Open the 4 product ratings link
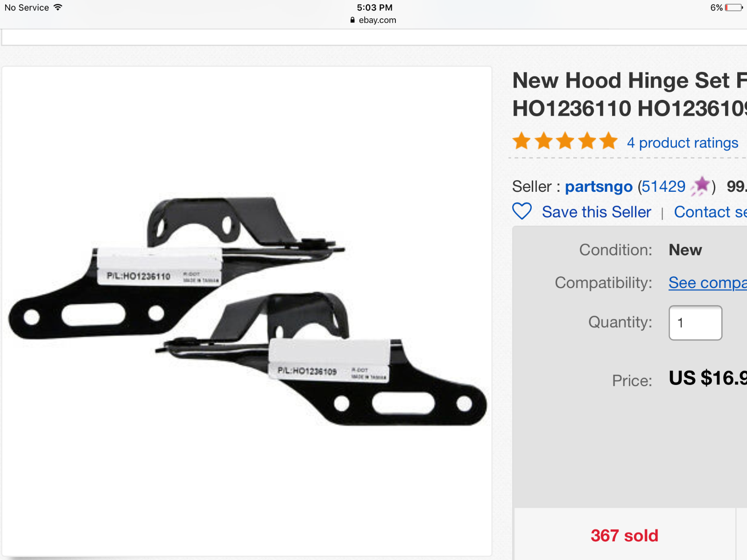747x560 pixels. click(x=682, y=143)
